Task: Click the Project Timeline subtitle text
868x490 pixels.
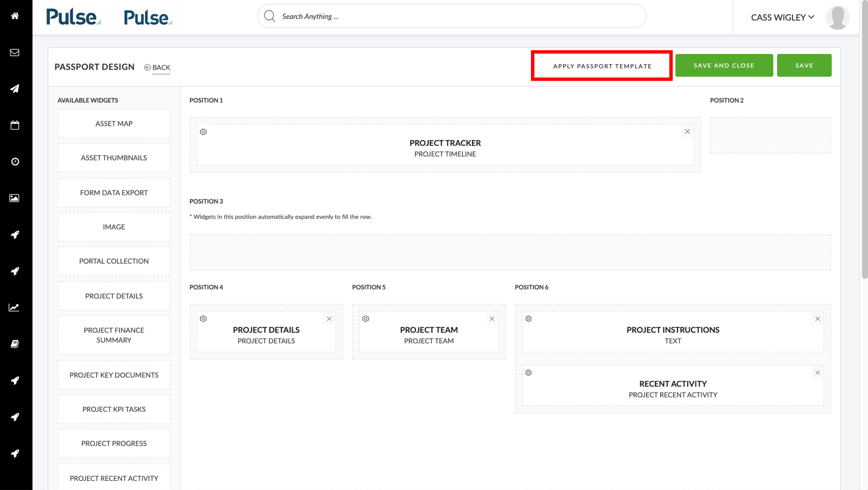Action: [x=445, y=154]
